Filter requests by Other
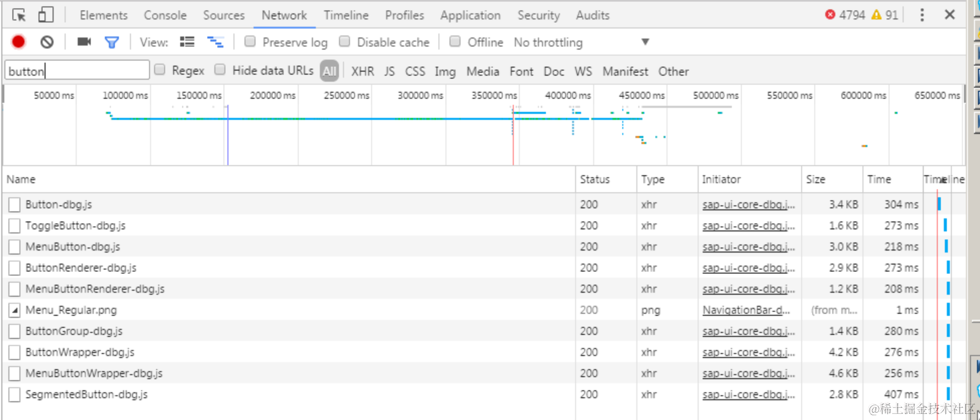The image size is (980, 420). (673, 71)
